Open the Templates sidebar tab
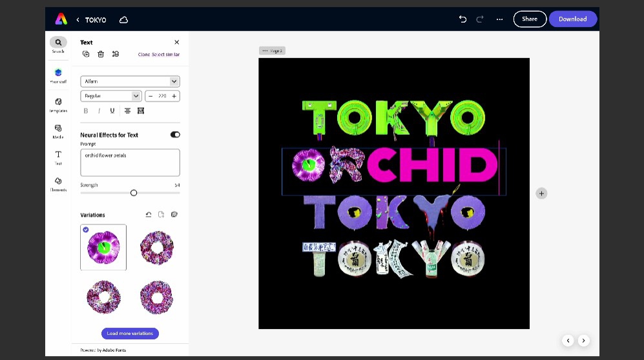 58,105
